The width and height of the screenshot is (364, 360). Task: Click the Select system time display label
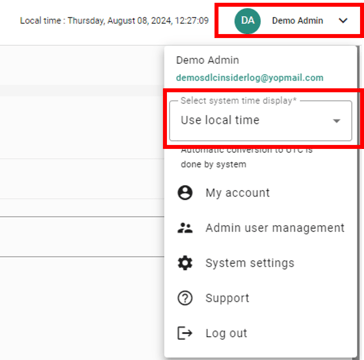(x=239, y=101)
